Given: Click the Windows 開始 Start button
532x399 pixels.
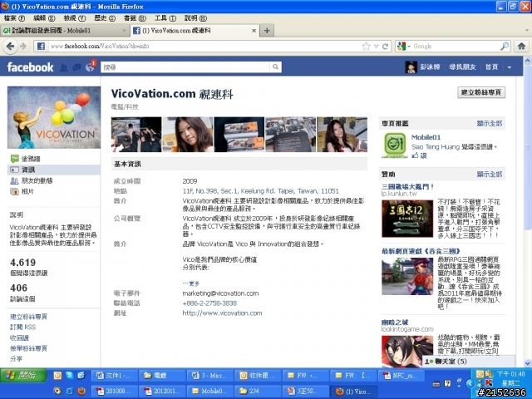Looking at the screenshot, I should click(x=23, y=375).
